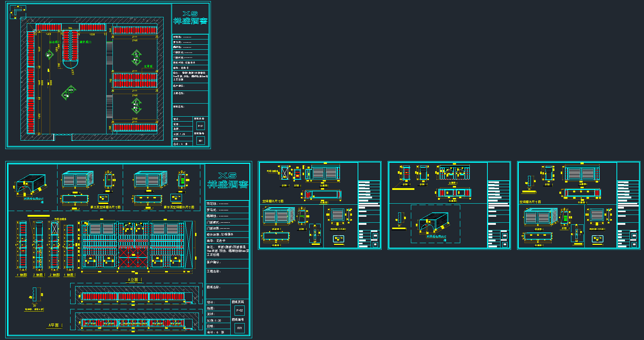The width and height of the screenshot is (644, 340).
Task: Select the green elevation triangle near left wine rack
Action: pos(49,55)
